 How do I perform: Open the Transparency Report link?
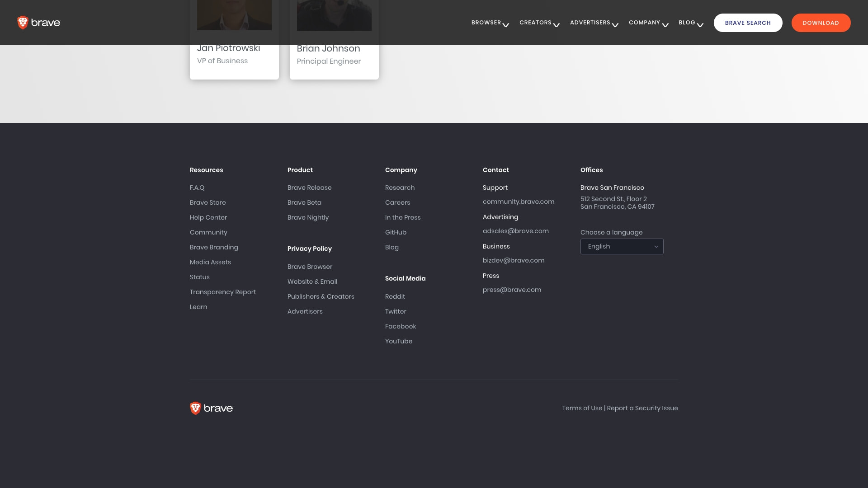(223, 292)
